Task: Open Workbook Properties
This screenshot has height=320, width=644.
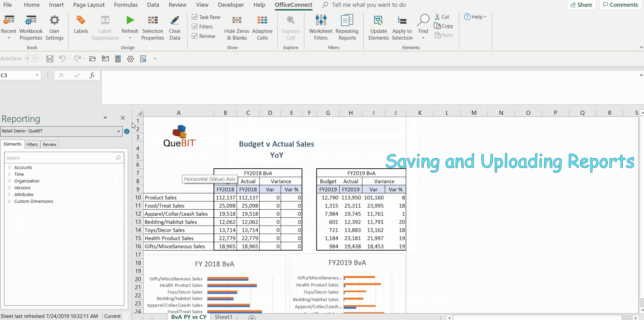Action: 31,27
